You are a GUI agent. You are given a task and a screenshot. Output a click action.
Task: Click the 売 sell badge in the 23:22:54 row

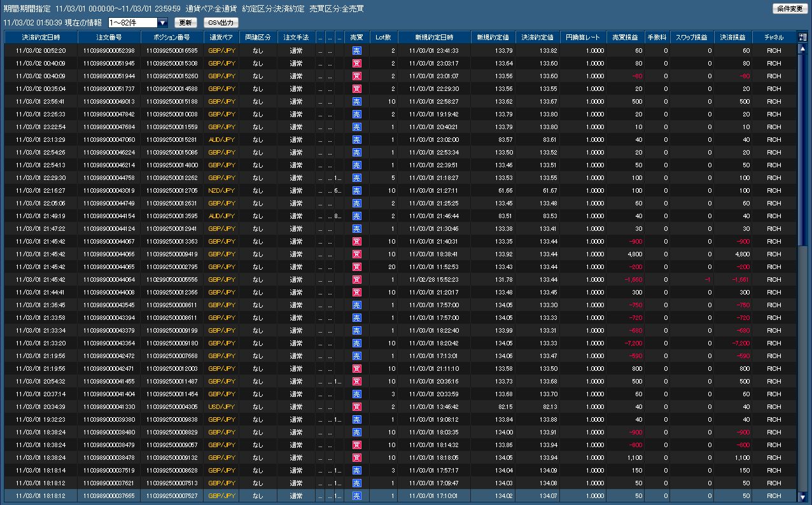pyautogui.click(x=356, y=127)
